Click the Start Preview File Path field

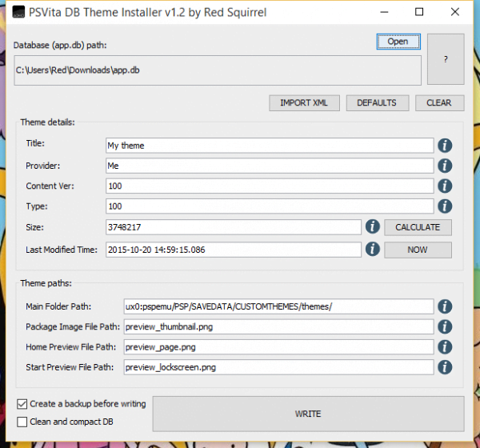tap(278, 367)
